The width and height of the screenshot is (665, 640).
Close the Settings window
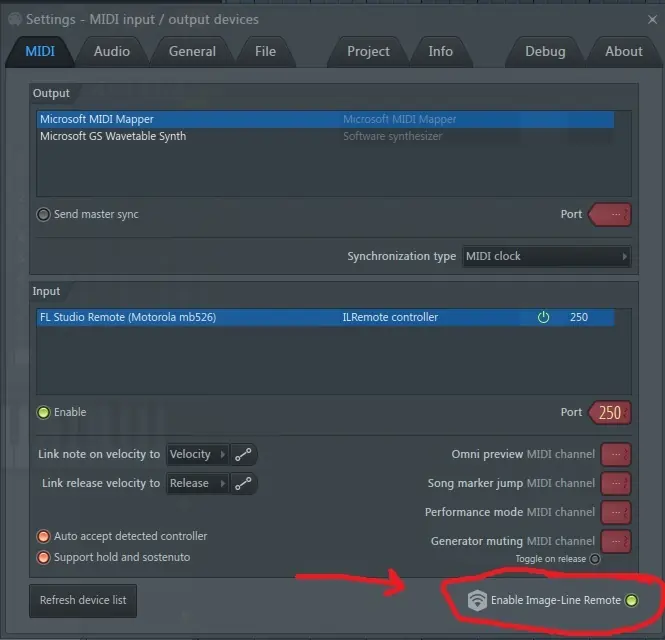coord(652,19)
